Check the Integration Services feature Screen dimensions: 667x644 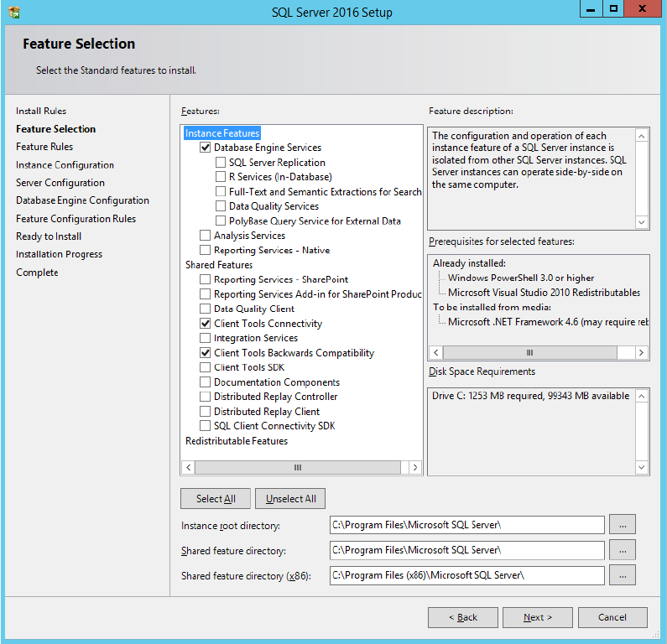point(205,338)
